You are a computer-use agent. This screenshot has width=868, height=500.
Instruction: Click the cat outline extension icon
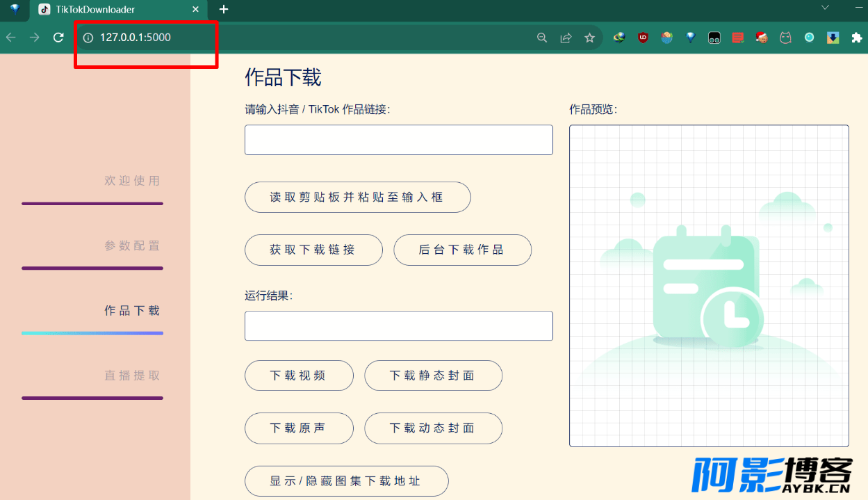click(785, 38)
